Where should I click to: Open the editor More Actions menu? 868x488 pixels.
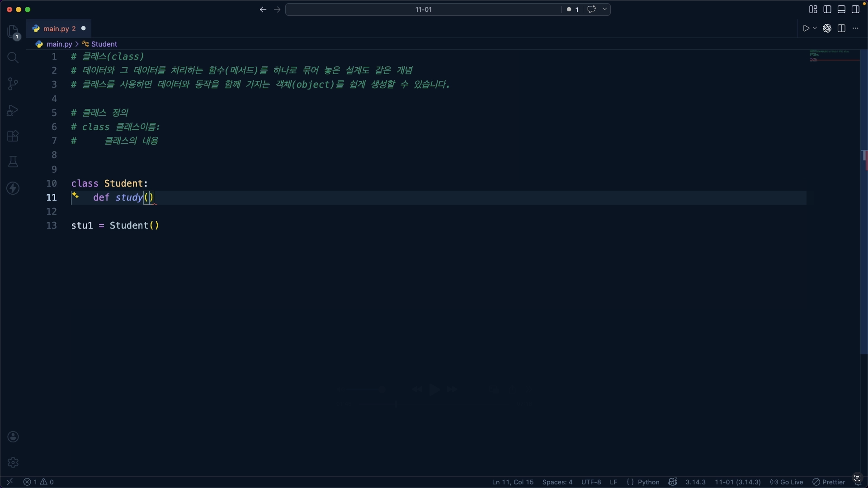(855, 28)
